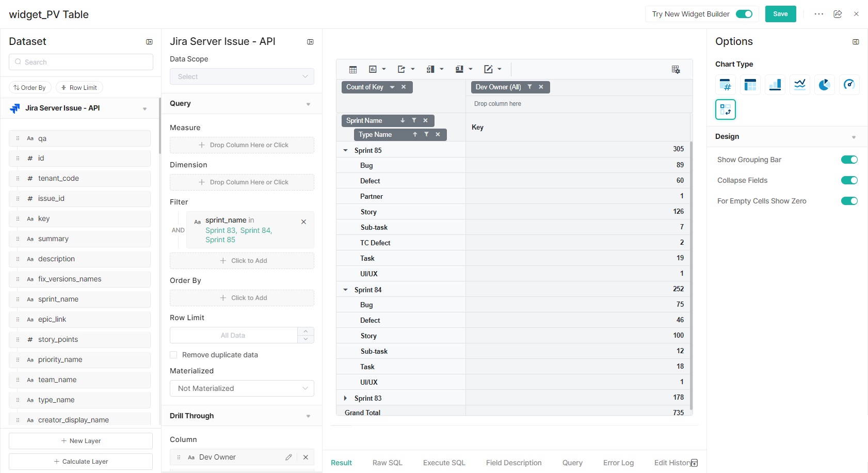Open the Data Scope select dropdown
868x473 pixels.
pyautogui.click(x=242, y=76)
